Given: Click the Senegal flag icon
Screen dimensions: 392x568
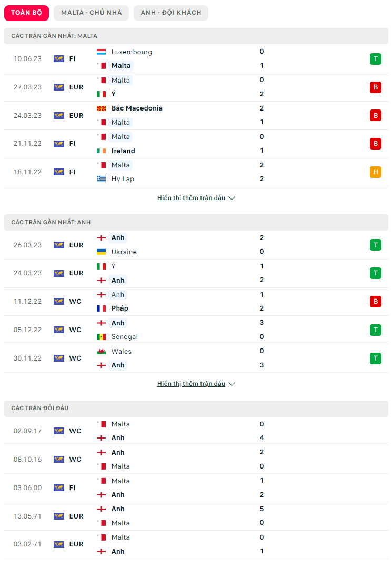Looking at the screenshot, I should pyautogui.click(x=102, y=337).
